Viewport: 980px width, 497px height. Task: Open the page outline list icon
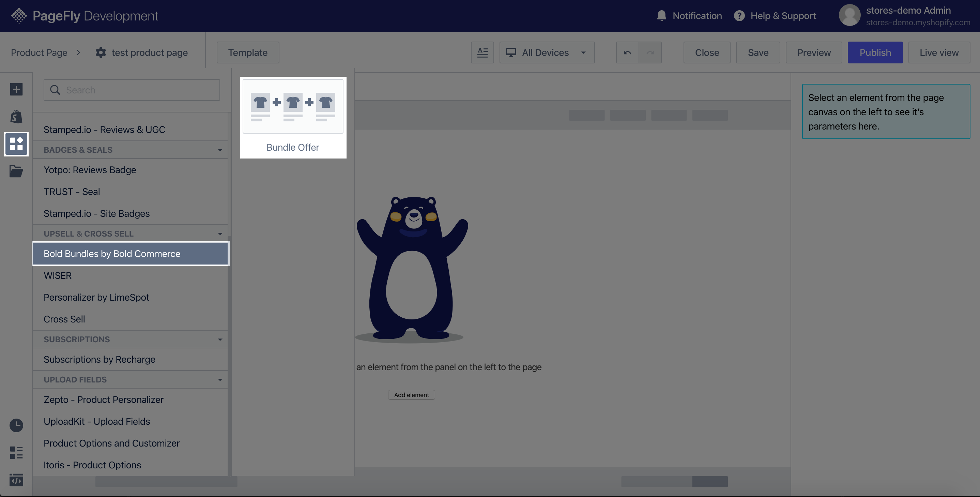(16, 452)
